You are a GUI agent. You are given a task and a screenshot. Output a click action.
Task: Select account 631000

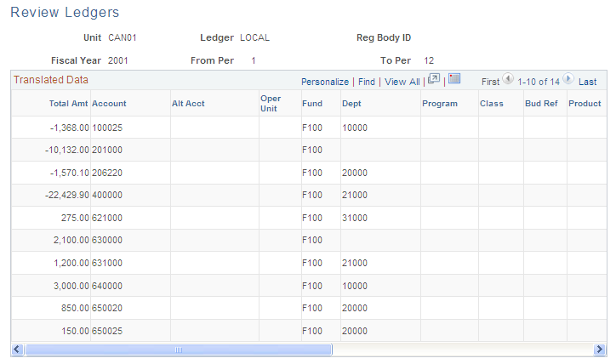point(107,263)
